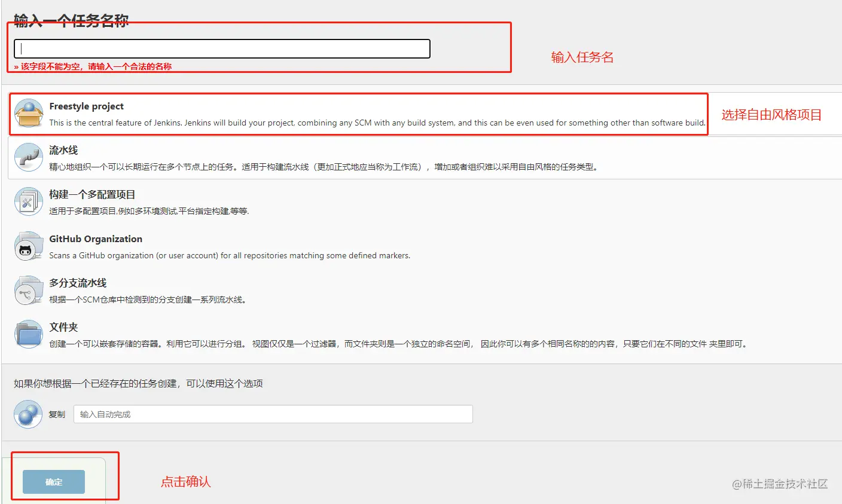Select the 构建一个多配置项目 title
This screenshot has width=842, height=504.
point(92,194)
